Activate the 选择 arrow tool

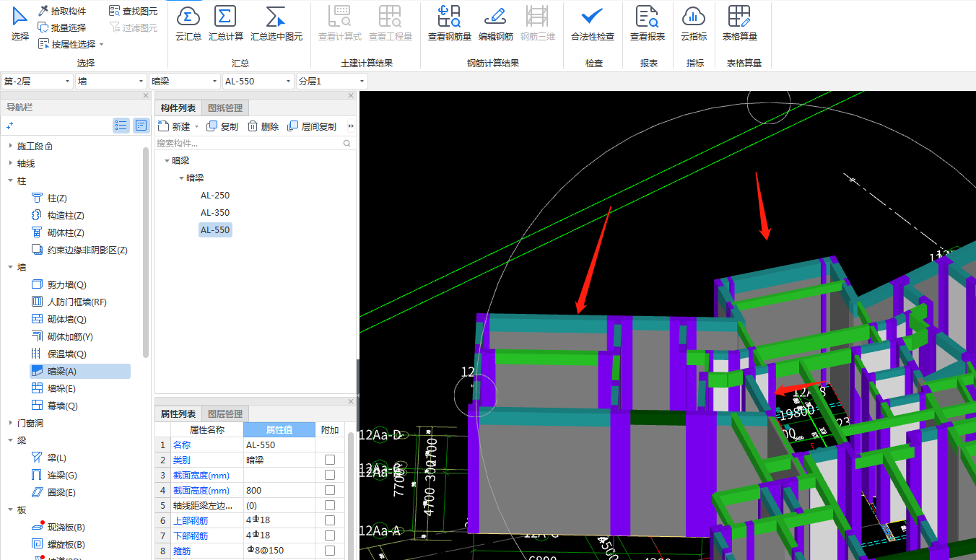(20, 24)
